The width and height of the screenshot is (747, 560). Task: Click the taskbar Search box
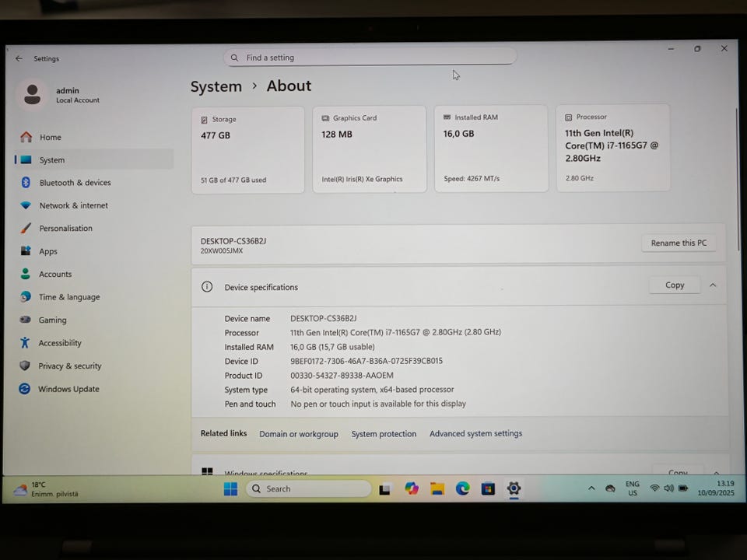click(x=308, y=489)
